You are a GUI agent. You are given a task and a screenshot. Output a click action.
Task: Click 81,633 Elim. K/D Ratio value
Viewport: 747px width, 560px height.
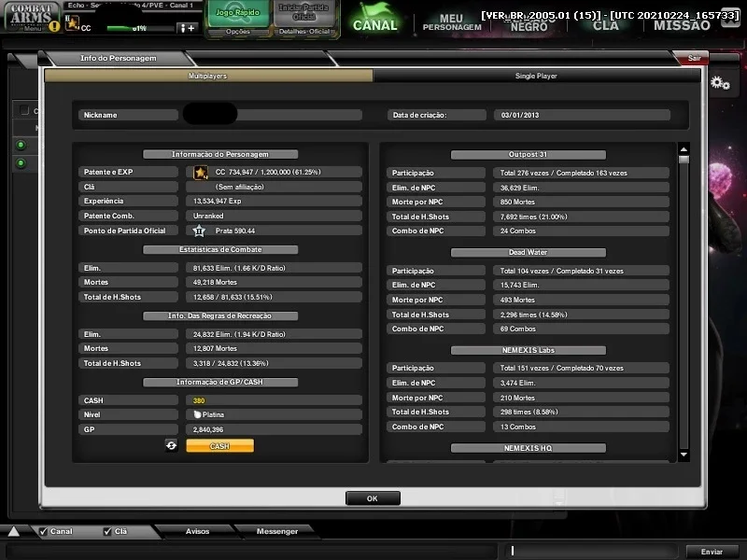tap(274, 268)
